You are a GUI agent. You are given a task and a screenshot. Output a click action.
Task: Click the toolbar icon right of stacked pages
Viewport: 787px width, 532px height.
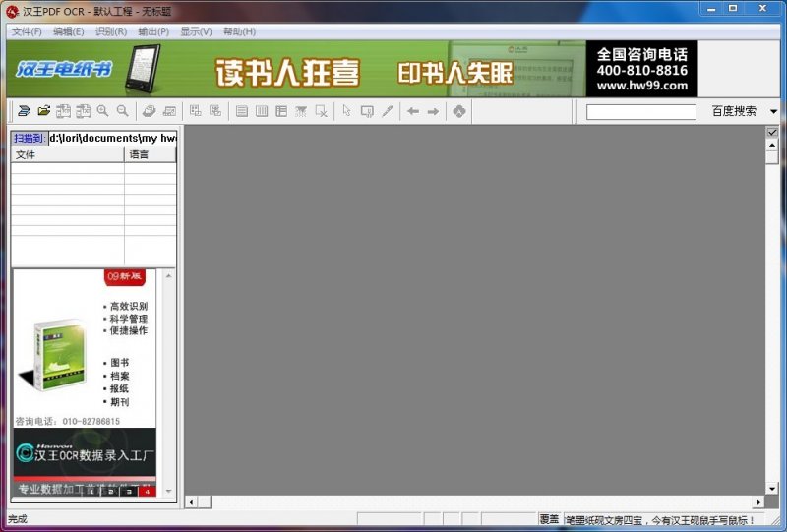pyautogui.click(x=169, y=111)
